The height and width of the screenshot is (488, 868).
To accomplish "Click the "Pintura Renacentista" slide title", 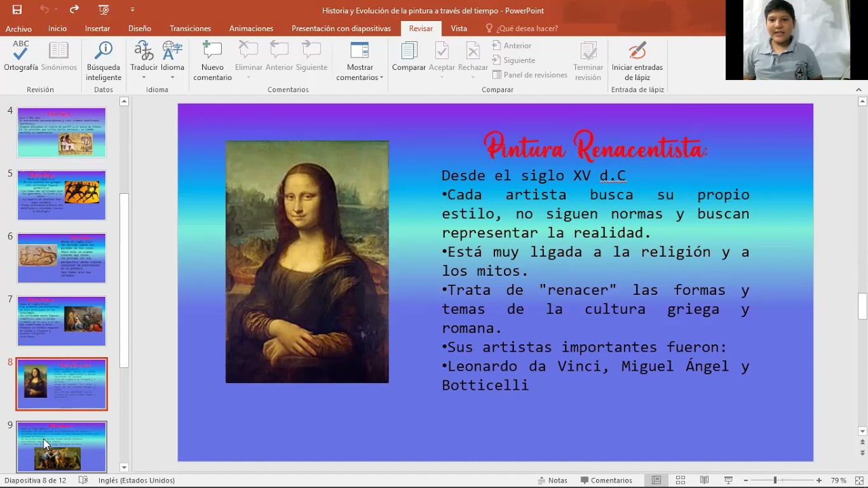I will click(595, 146).
